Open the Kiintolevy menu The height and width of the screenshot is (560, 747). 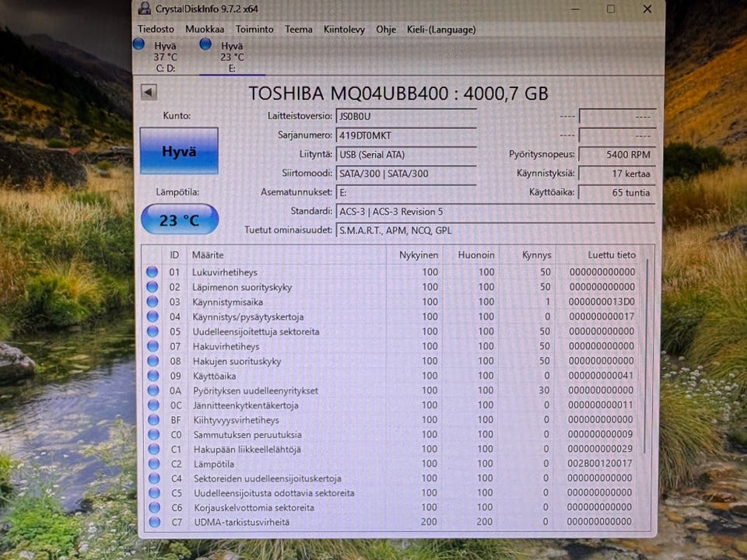click(x=344, y=30)
